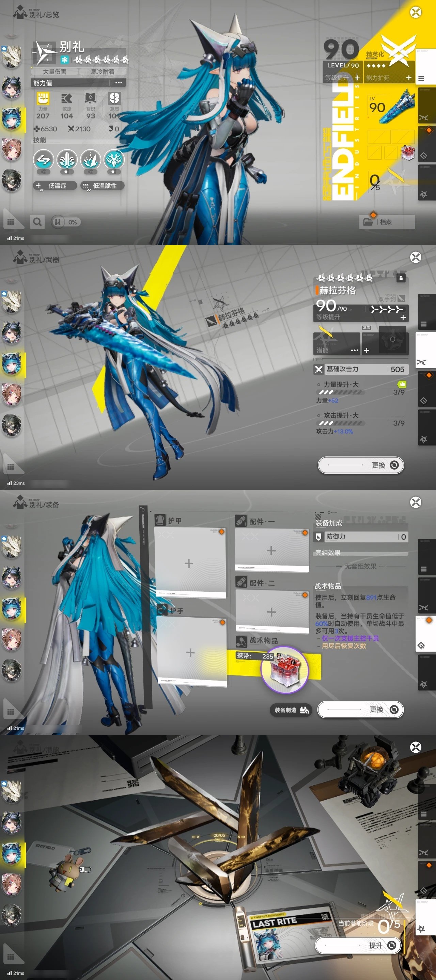The image size is (436, 980).
Task: Open the 档案 archive on overview screen
Action: 387,222
